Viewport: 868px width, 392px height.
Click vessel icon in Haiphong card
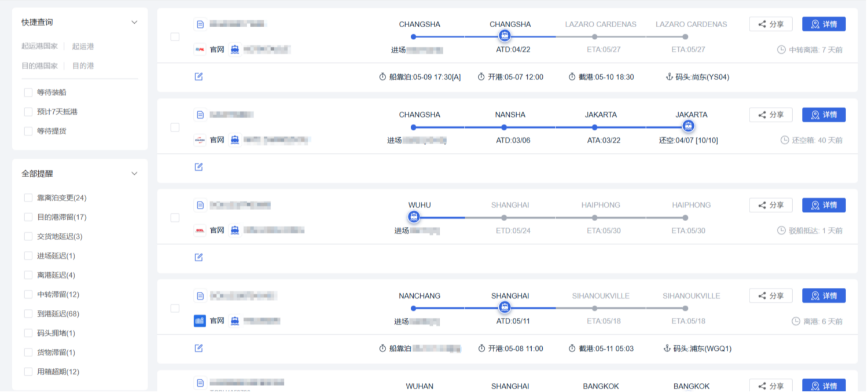(x=234, y=230)
